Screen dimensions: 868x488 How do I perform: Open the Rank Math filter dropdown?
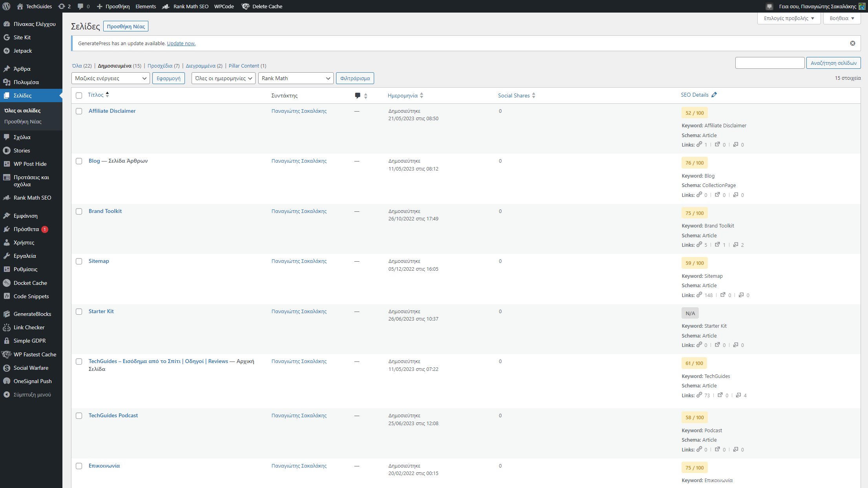point(295,78)
